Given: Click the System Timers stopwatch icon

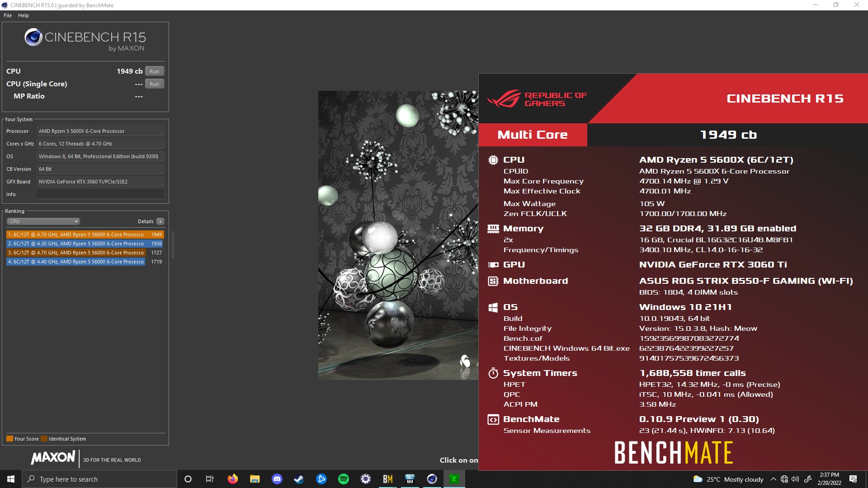Looking at the screenshot, I should click(x=493, y=373).
